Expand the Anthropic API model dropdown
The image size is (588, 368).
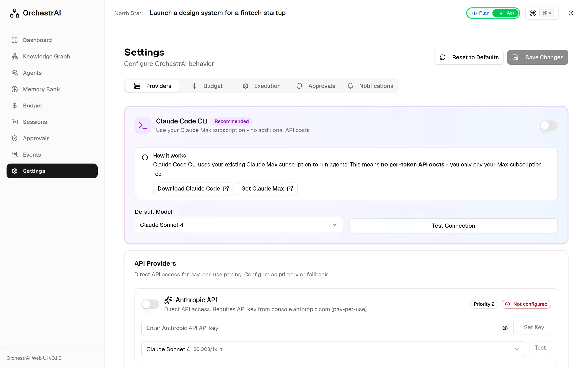tap(333, 349)
